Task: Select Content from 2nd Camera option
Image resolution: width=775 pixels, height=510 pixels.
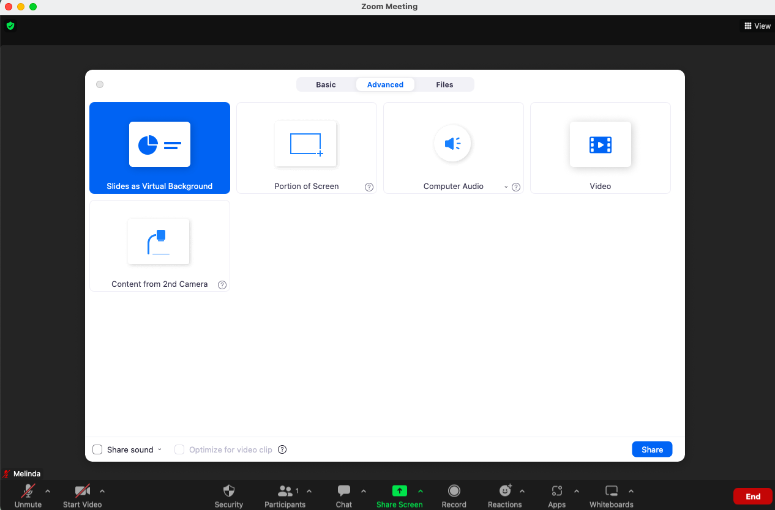Action: coord(159,246)
